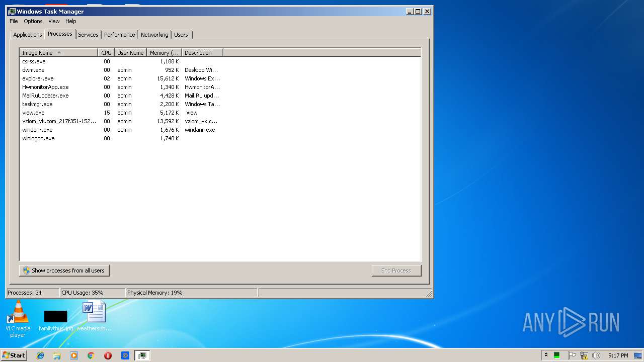
Task: Click Processes: 34 status bar entry
Action: point(33,293)
